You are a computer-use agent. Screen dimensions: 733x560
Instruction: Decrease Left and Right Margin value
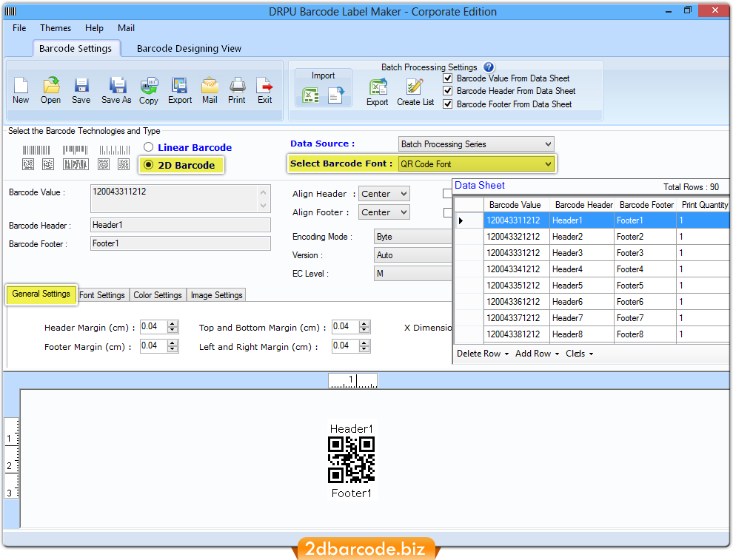point(364,349)
